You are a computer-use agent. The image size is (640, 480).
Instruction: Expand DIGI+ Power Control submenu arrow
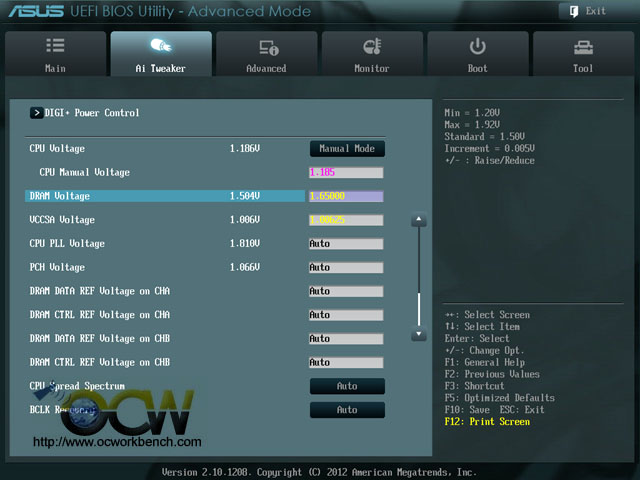click(36, 113)
